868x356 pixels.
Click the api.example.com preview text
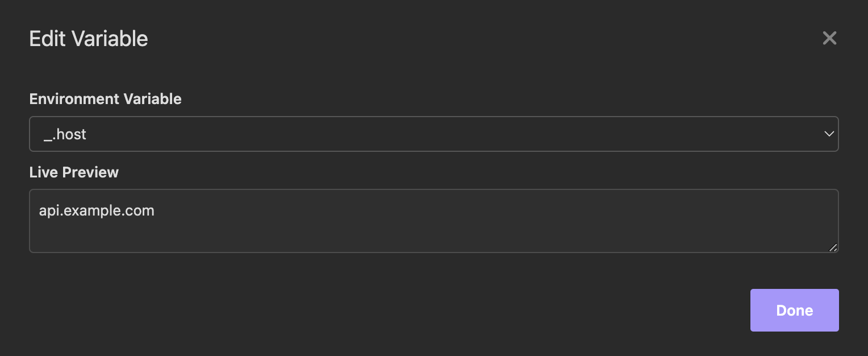(97, 211)
